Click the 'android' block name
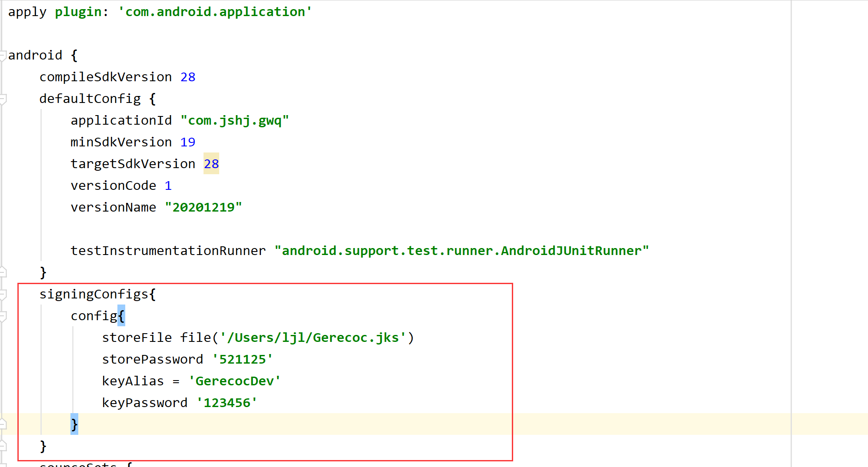868x467 pixels. tap(35, 55)
